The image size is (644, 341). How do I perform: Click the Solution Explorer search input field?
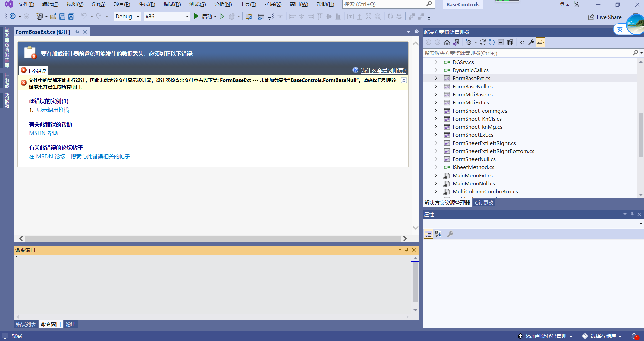527,53
